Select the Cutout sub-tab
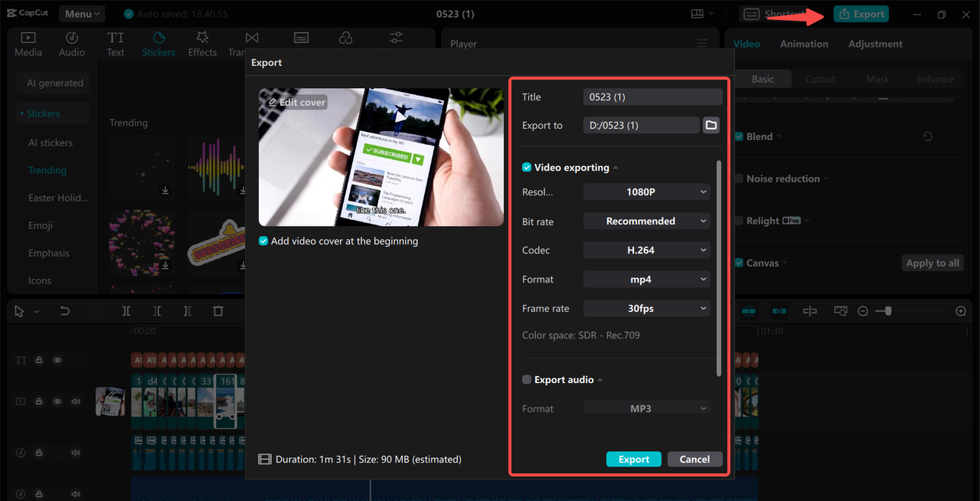 (820, 79)
